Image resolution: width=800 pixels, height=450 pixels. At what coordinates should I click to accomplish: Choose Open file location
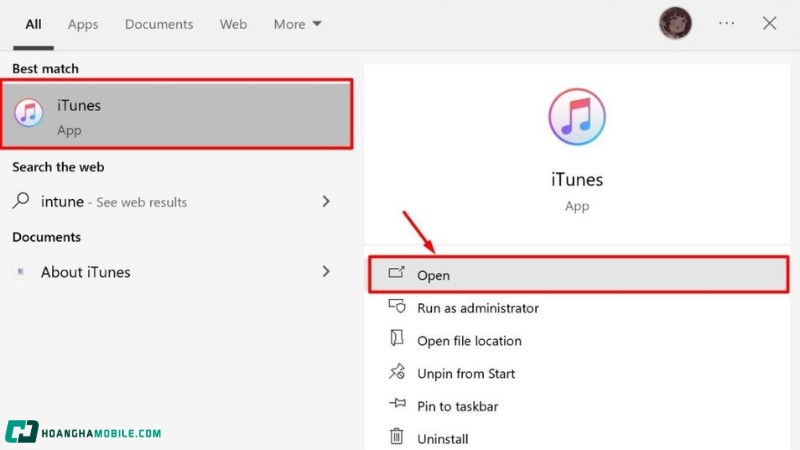point(469,341)
